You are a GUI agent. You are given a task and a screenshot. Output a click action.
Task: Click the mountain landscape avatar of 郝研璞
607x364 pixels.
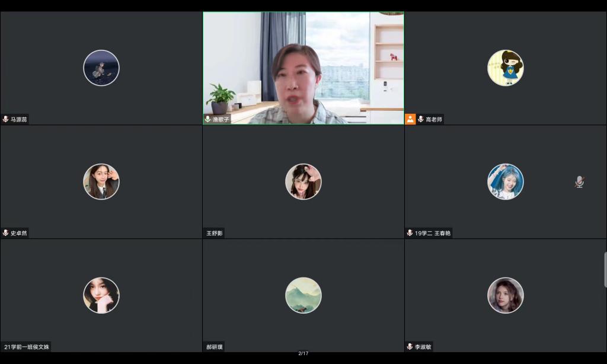[x=303, y=295]
